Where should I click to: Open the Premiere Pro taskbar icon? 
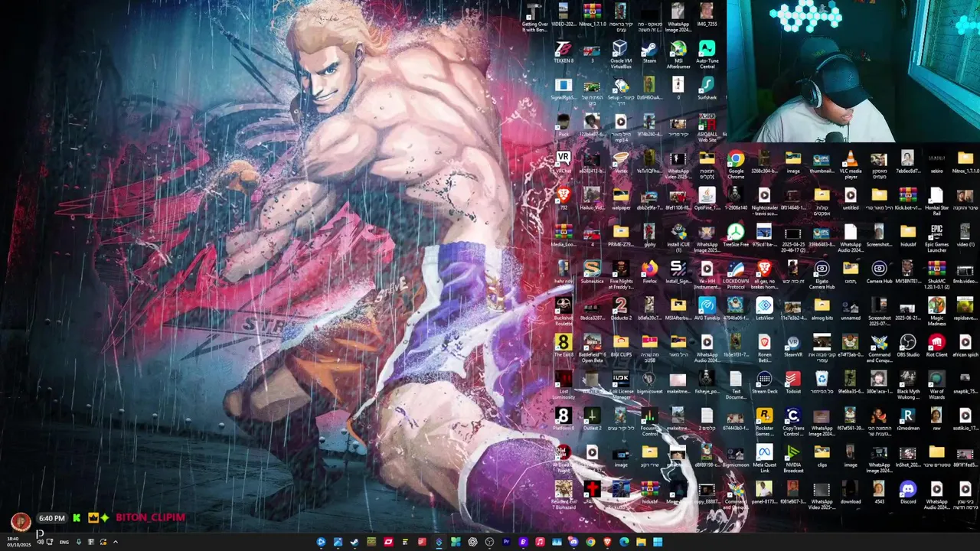point(506,542)
